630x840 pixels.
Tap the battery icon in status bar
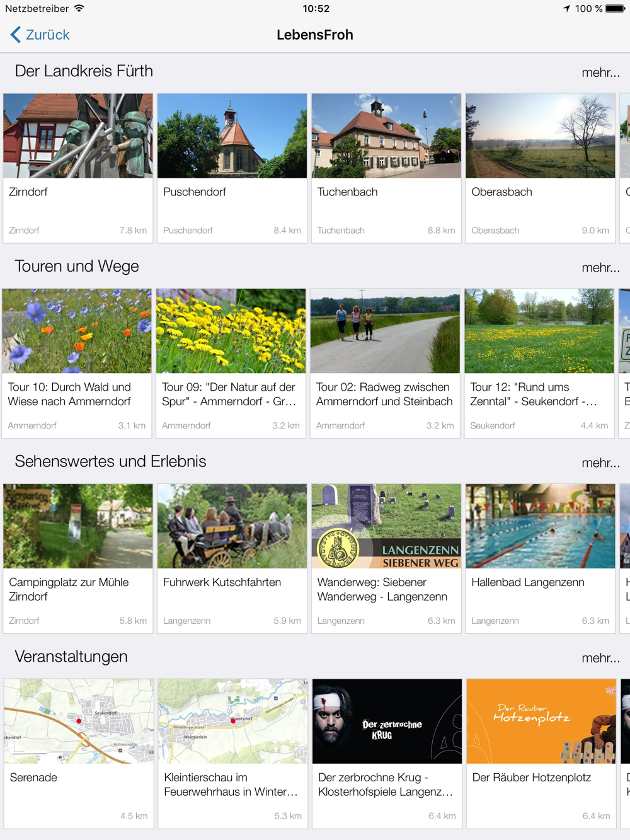(x=615, y=8)
